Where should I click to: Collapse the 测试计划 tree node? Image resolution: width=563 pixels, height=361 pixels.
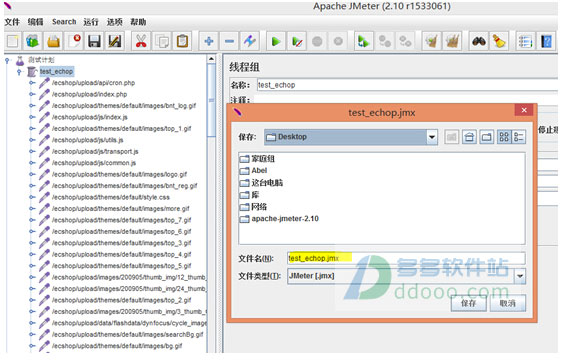[x=7, y=60]
